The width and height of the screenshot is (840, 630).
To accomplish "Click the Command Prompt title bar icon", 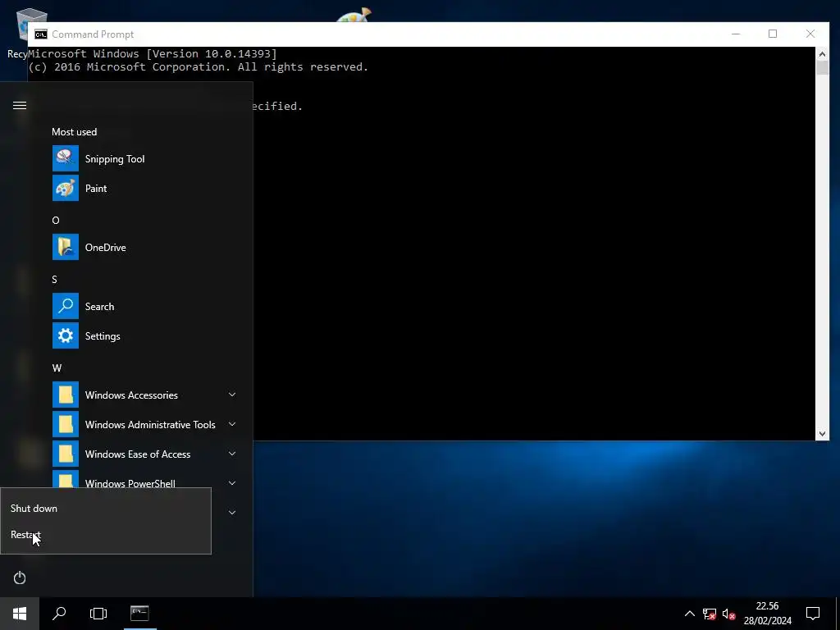I will click(41, 34).
